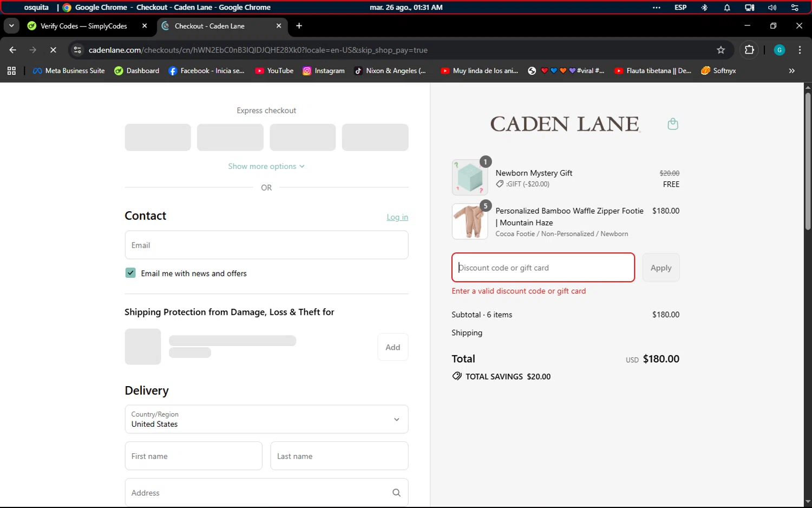Open the hearts #viral bookmark

point(566,71)
